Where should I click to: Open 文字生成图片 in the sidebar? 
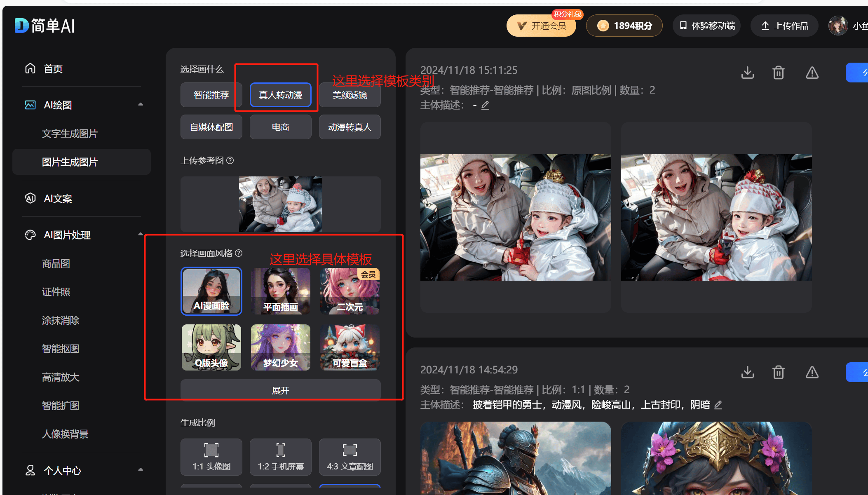tap(70, 134)
